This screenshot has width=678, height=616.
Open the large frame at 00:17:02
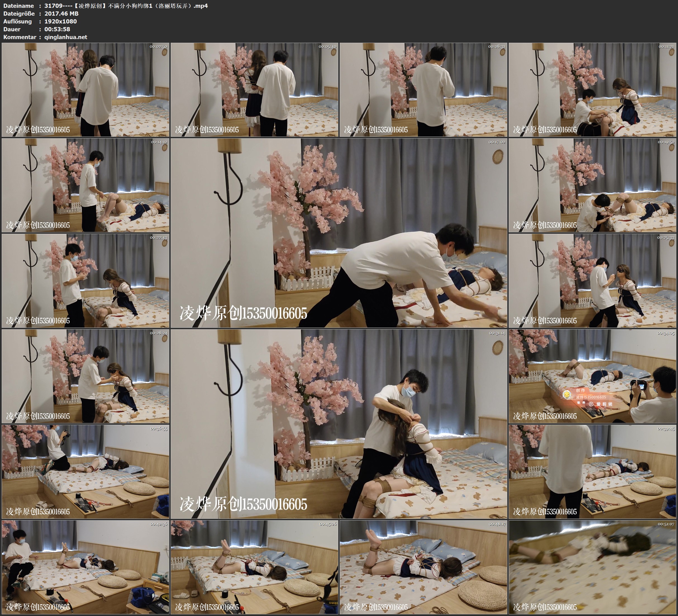tap(339, 233)
